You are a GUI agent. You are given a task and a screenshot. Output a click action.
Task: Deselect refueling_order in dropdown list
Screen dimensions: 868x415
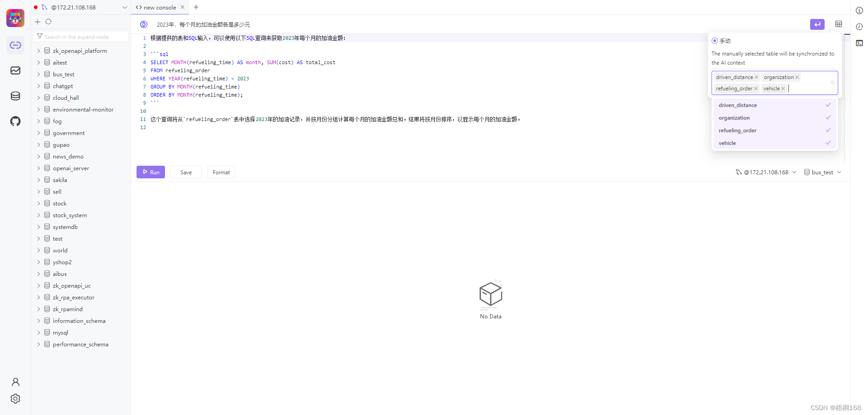(774, 131)
